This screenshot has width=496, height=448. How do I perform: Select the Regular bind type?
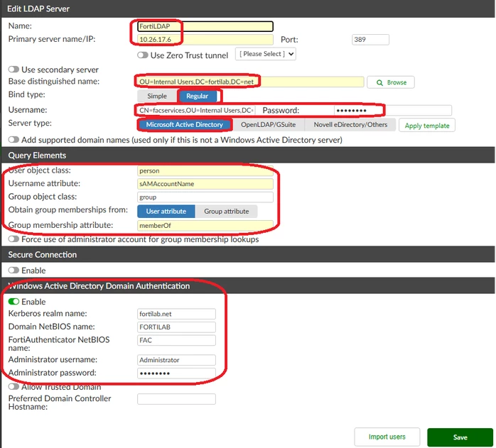coord(197,96)
